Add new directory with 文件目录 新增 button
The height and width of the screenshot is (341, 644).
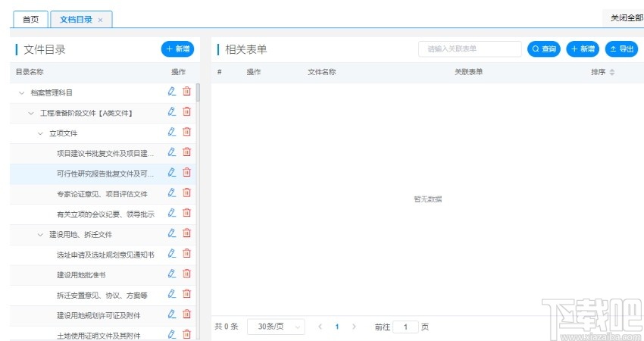[177, 49]
